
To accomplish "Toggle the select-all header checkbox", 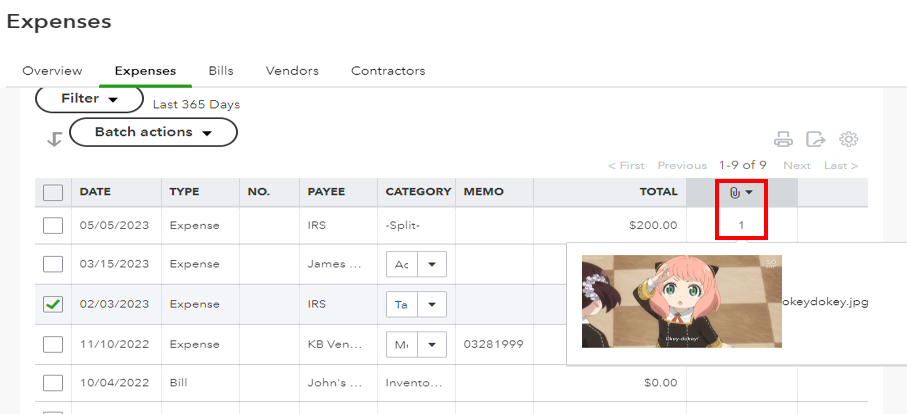I will tap(53, 193).
